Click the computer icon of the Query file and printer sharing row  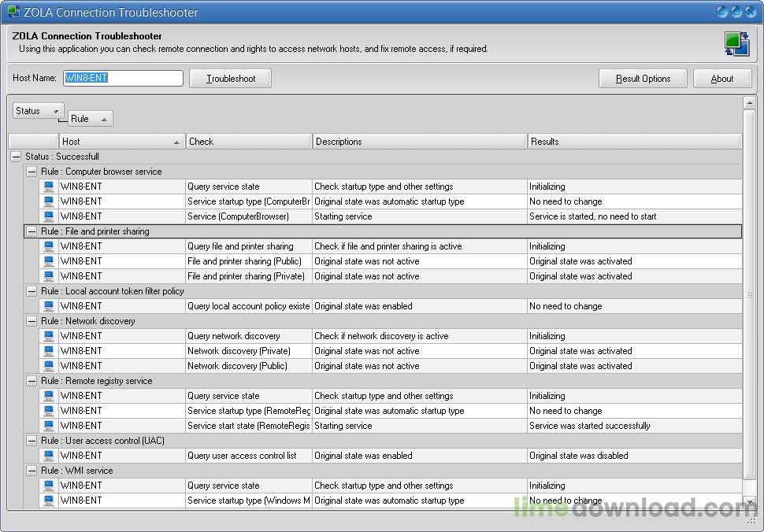49,246
